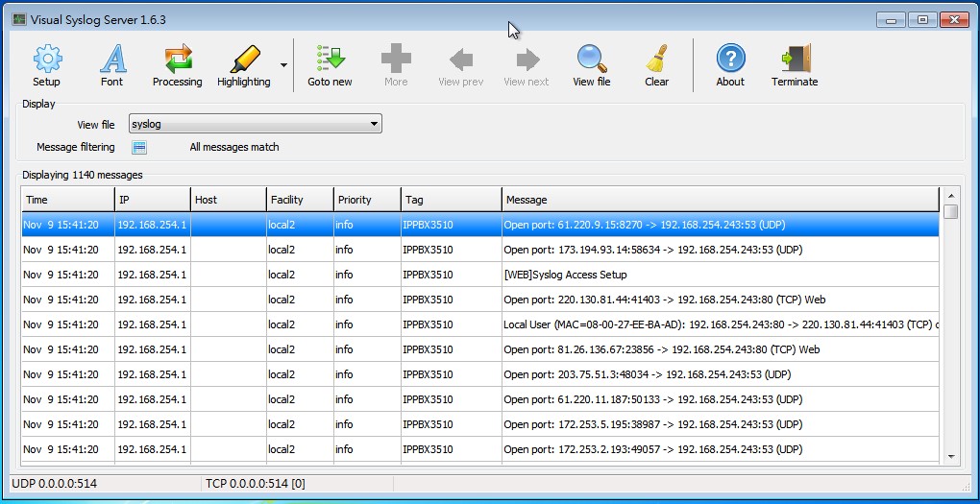Click the Highlighting marker icon
Screen dimensions: 980x504
click(244, 60)
